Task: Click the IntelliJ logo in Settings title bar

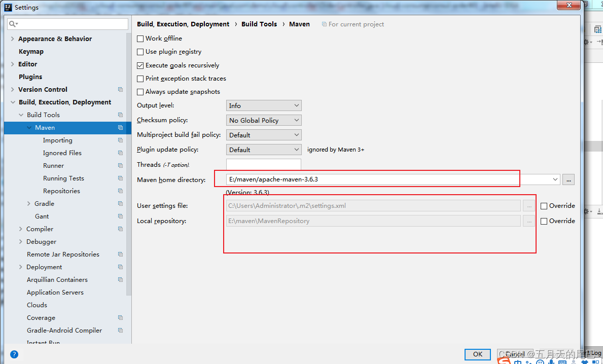Action: [8, 7]
